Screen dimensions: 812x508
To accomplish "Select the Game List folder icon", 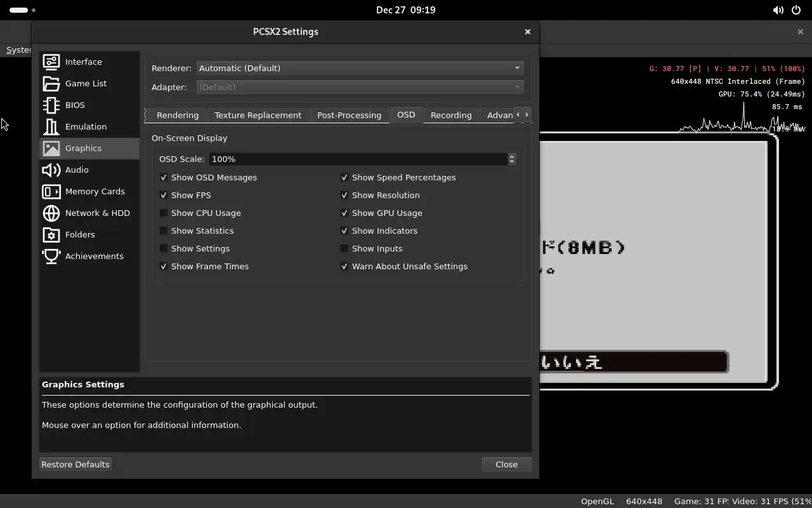I will [x=51, y=83].
